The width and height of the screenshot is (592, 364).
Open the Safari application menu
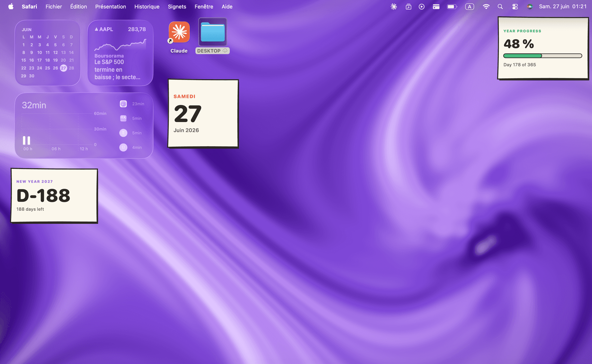click(29, 6)
